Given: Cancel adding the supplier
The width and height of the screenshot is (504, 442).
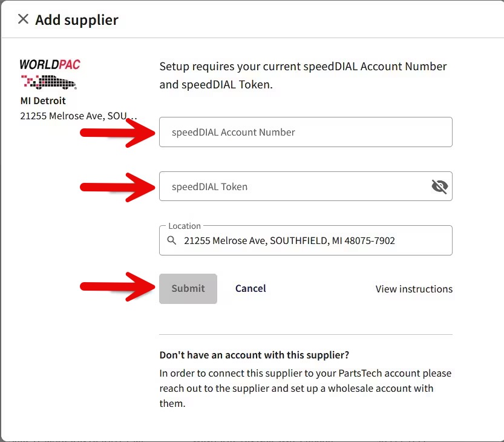Looking at the screenshot, I should point(250,289).
